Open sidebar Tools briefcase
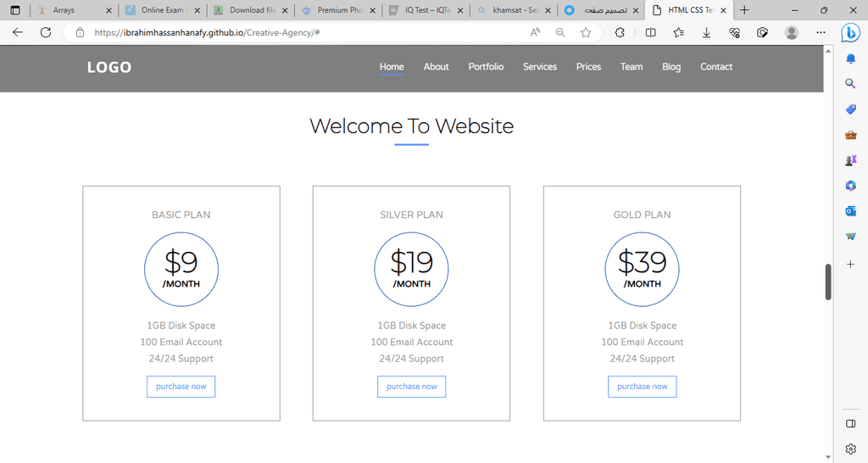The image size is (868, 463). click(851, 135)
